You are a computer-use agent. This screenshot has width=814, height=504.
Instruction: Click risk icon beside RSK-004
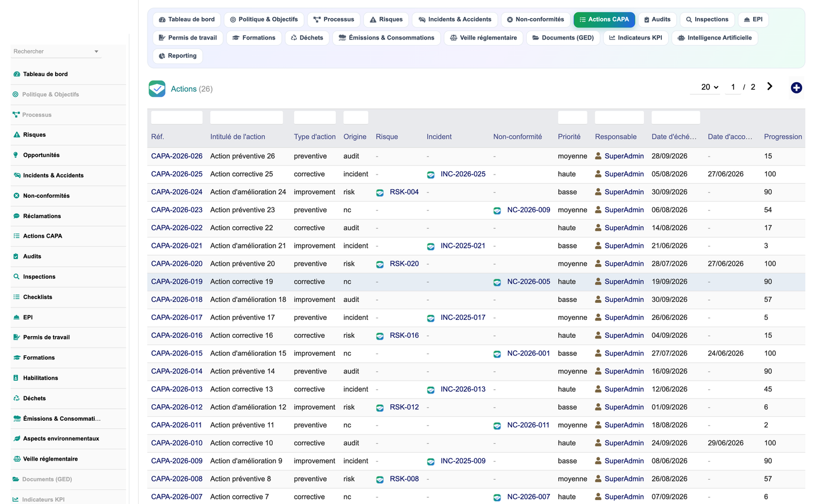[x=380, y=193]
